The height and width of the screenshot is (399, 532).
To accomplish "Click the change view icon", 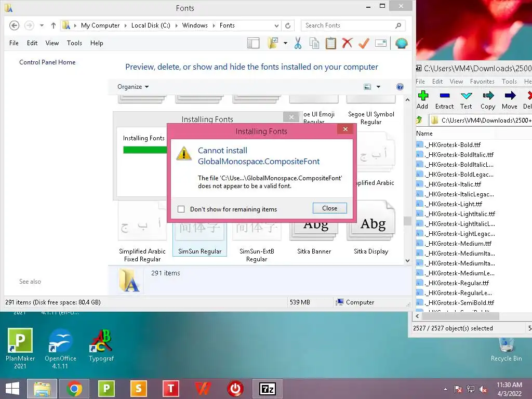I will [367, 87].
